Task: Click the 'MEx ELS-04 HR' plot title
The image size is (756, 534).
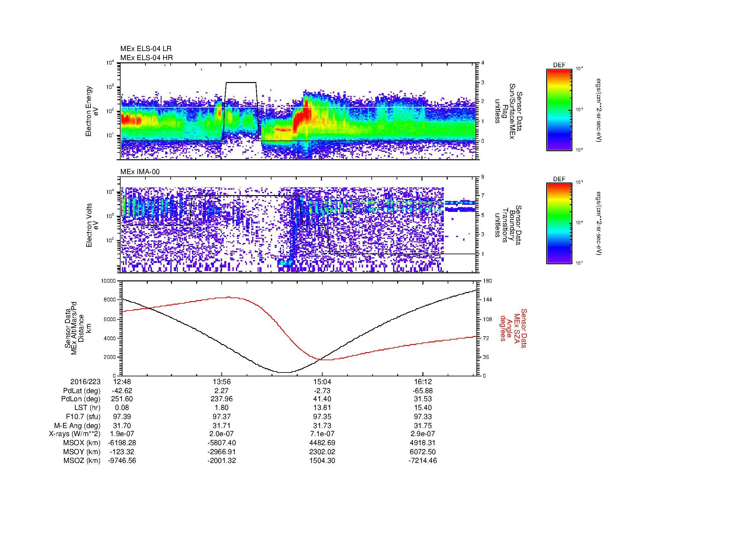Action: point(146,58)
